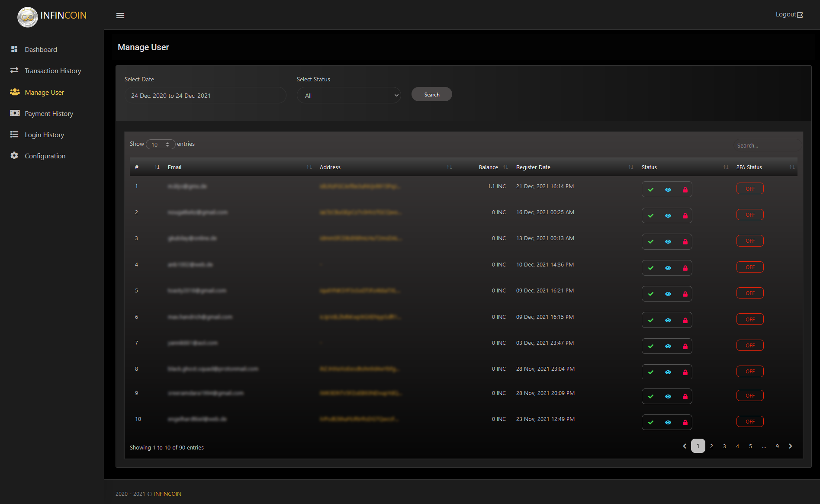This screenshot has width=820, height=504.
Task: Go to next page with right chevron
Action: (790, 446)
